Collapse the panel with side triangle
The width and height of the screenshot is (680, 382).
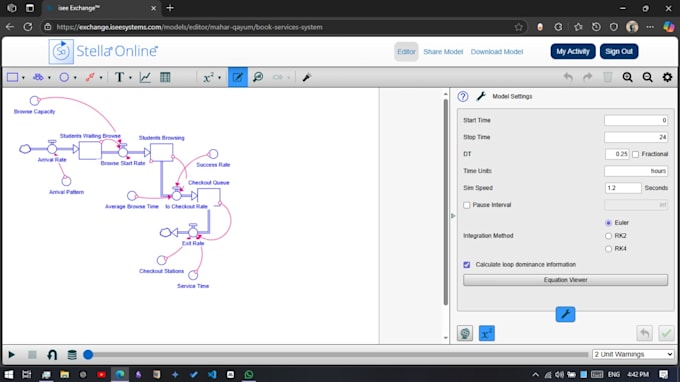coord(453,215)
